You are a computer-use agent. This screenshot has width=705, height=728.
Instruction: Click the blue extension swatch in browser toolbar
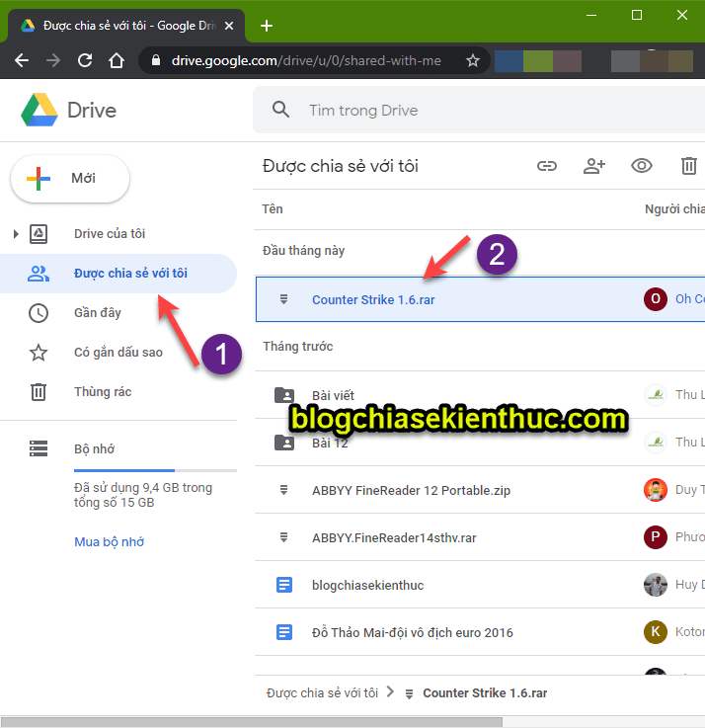[509, 61]
